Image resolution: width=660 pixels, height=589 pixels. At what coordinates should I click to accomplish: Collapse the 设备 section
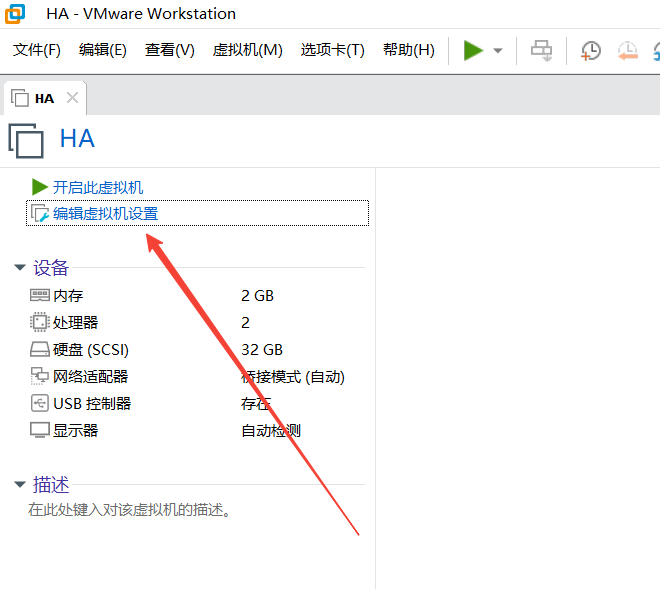click(x=20, y=267)
